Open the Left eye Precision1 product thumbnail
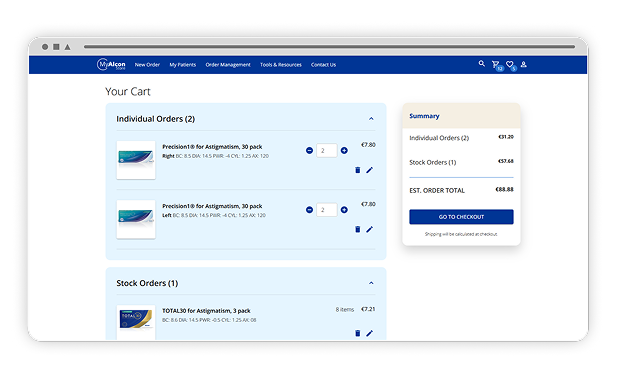618x375 pixels. click(136, 219)
